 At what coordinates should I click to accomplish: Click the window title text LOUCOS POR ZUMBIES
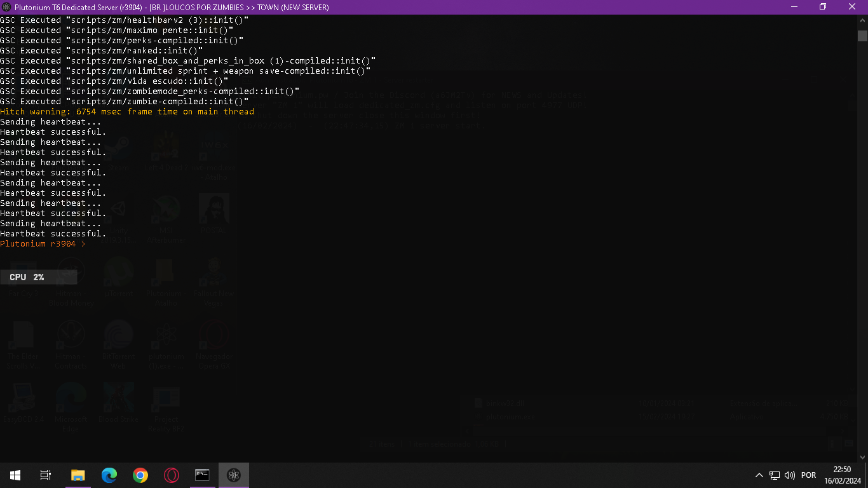click(x=204, y=8)
